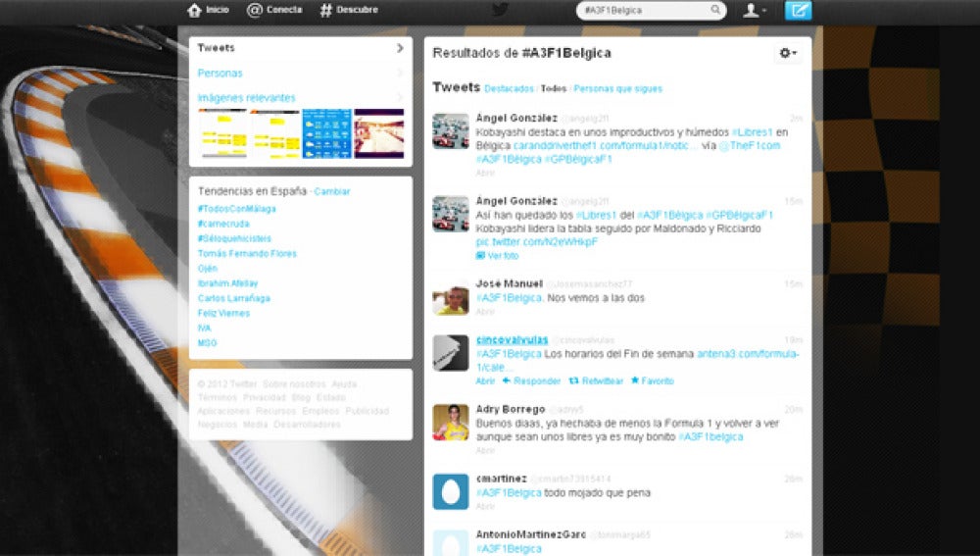
Task: Open trend Carlos Larrañaga
Action: (234, 298)
